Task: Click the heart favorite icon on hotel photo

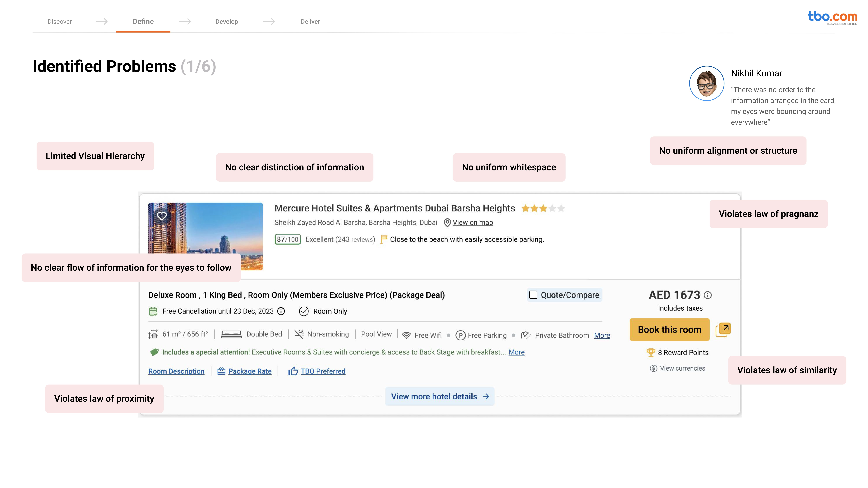Action: tap(162, 216)
